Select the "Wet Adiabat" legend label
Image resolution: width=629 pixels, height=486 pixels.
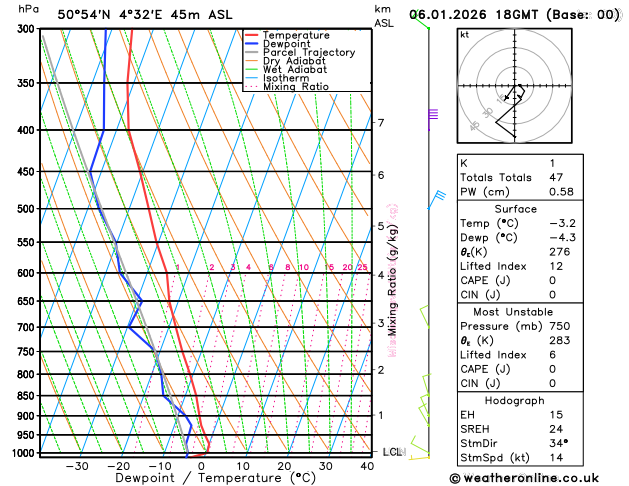(295, 69)
